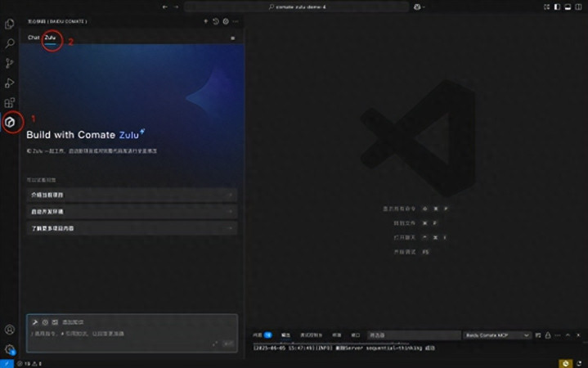588x368 pixels.
Task: Open the Run and Debug view
Action: click(10, 83)
